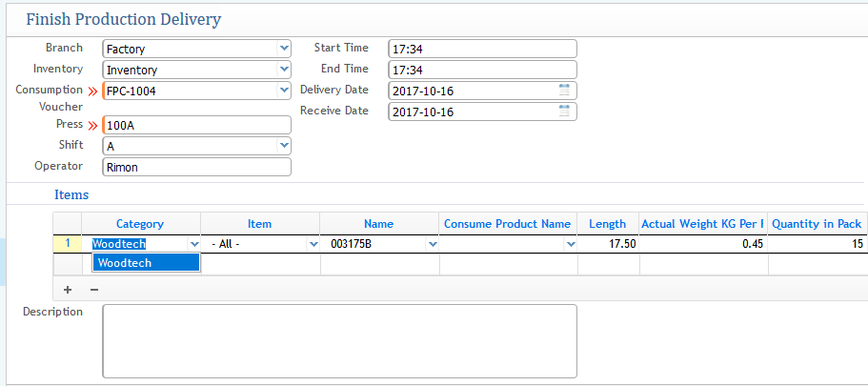Focus the Operator text field
The width and height of the screenshot is (868, 386).
pyautogui.click(x=196, y=167)
